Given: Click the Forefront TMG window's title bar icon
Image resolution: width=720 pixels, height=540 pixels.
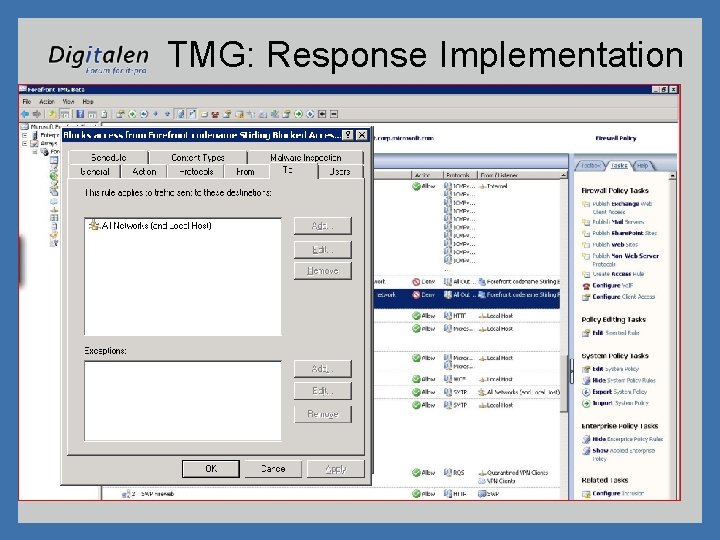Looking at the screenshot, I should point(23,89).
